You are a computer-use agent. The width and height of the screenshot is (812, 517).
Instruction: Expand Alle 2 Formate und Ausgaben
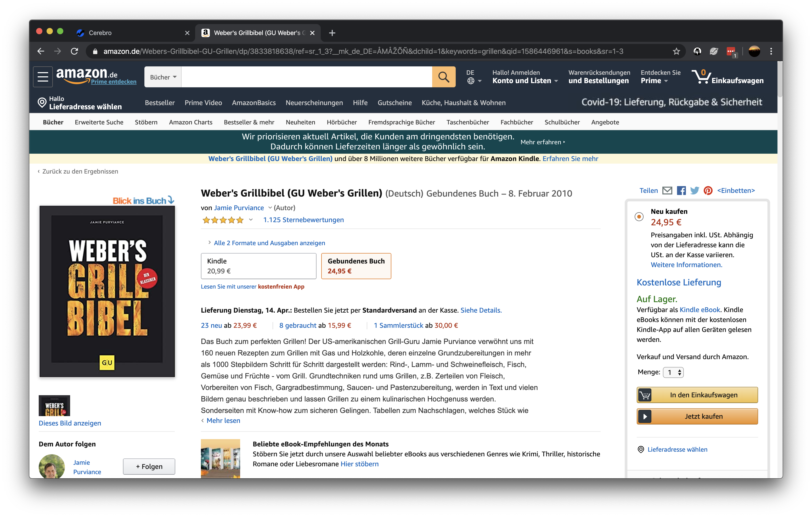pyautogui.click(x=269, y=243)
